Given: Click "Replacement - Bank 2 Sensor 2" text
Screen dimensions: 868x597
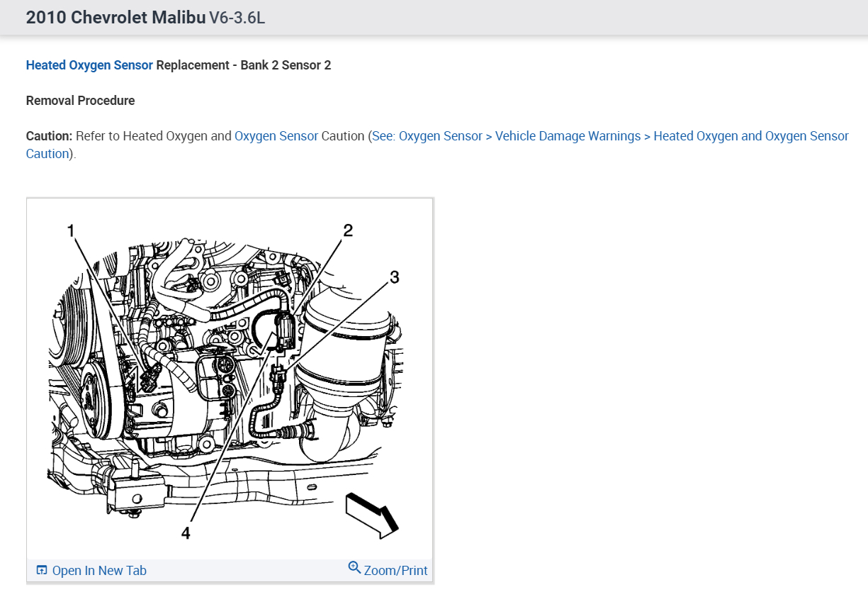Looking at the screenshot, I should coord(244,65).
